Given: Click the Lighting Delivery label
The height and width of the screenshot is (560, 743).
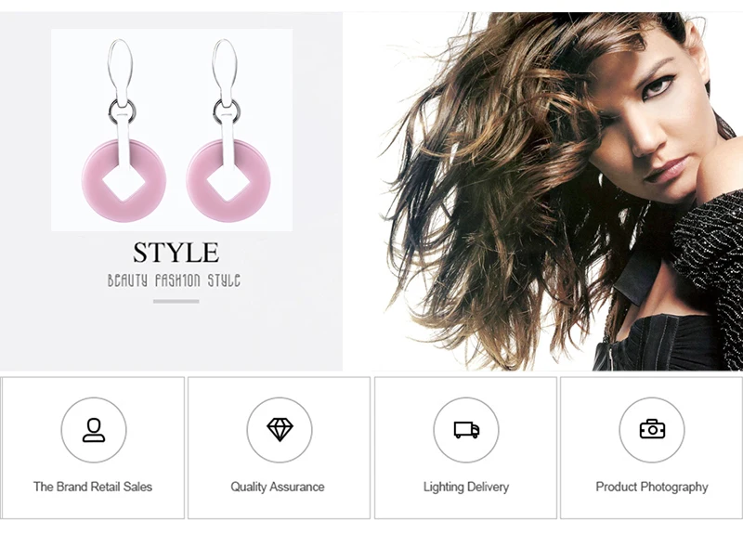Looking at the screenshot, I should coord(466,487).
